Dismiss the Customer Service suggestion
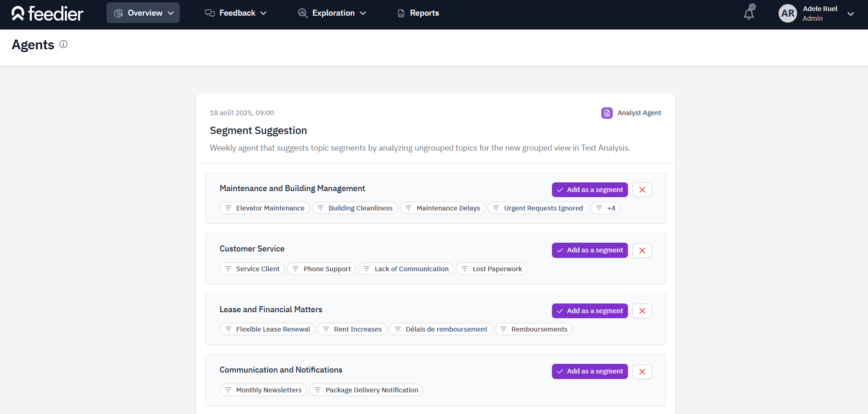 point(642,251)
